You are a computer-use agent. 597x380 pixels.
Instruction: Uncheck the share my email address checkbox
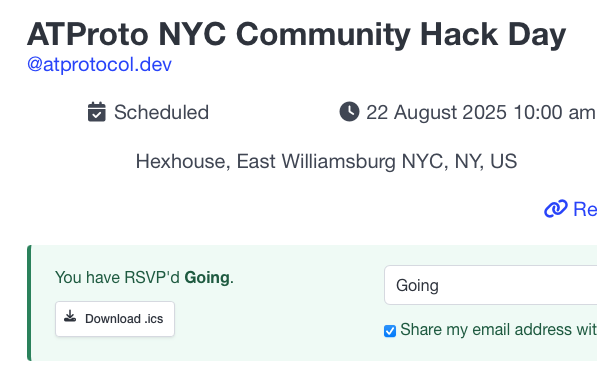coord(390,331)
